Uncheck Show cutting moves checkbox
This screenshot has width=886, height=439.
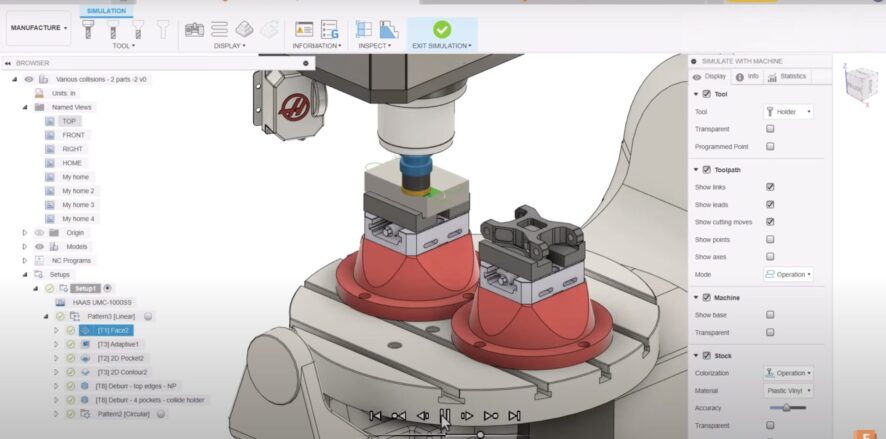point(770,222)
